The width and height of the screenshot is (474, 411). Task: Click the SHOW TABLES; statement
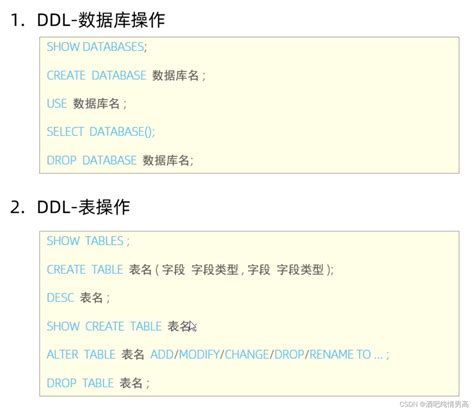coord(88,241)
